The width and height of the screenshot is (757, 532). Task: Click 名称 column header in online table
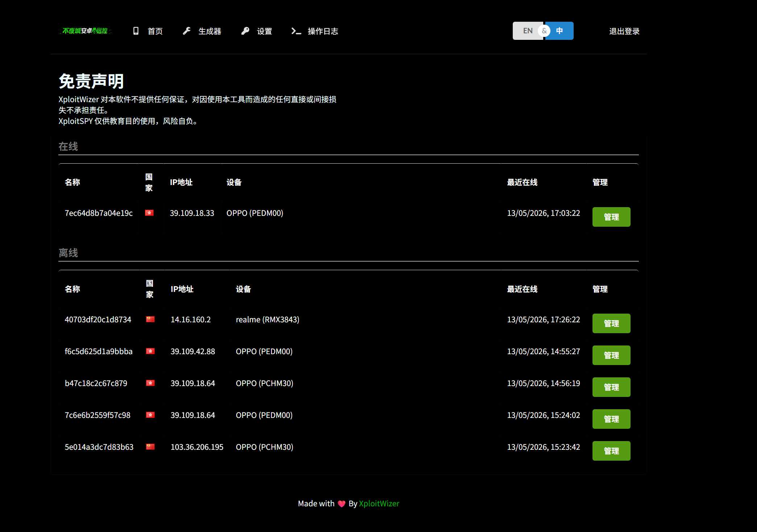click(x=72, y=182)
